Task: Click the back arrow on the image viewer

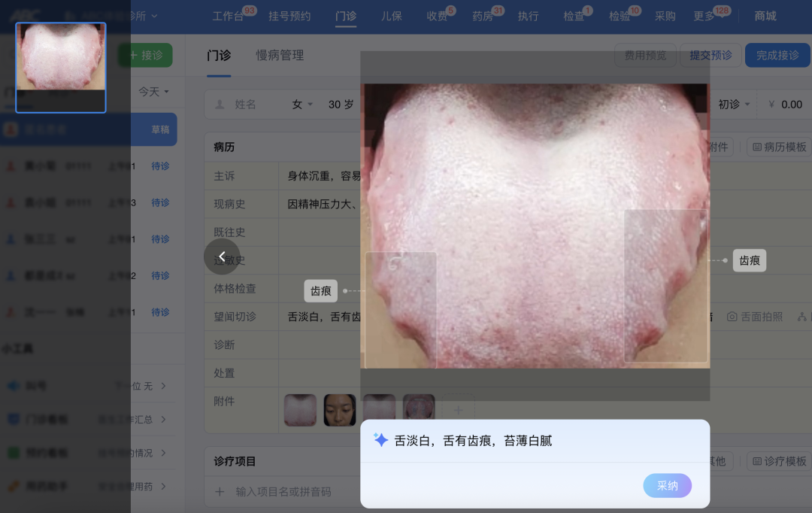Action: pyautogui.click(x=223, y=256)
